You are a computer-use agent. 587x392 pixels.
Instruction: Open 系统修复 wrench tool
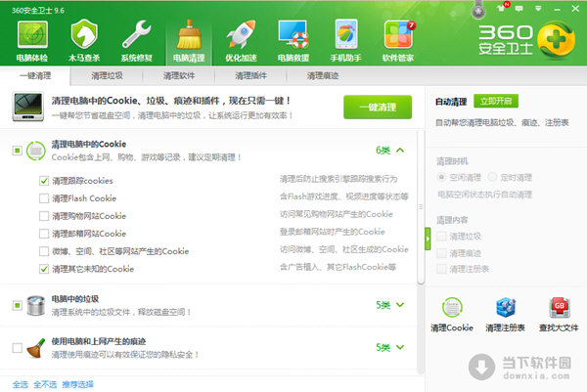pyautogui.click(x=137, y=41)
